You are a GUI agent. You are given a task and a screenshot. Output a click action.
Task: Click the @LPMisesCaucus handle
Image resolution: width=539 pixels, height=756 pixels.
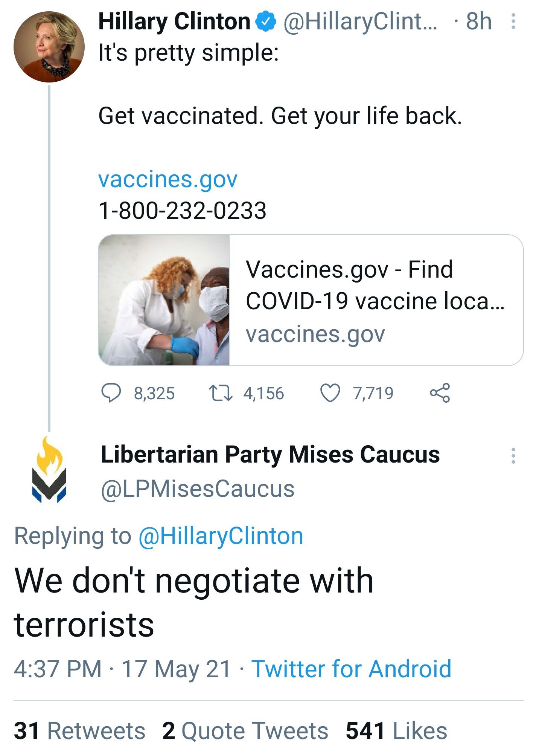198,489
